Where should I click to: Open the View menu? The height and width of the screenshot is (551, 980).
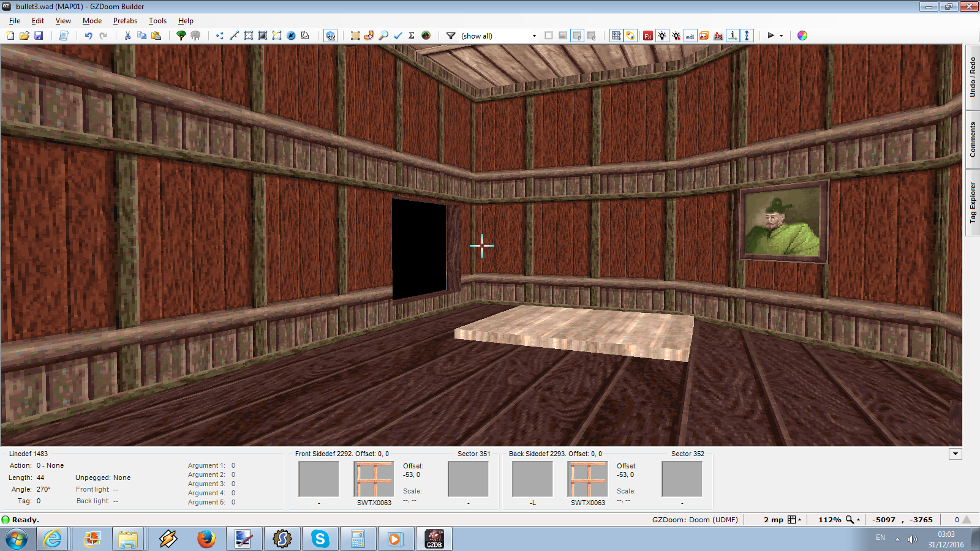click(63, 21)
